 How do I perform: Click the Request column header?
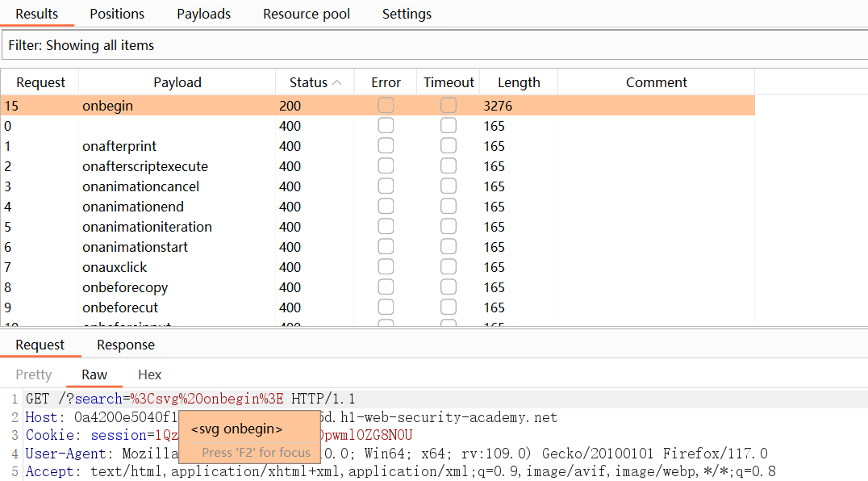tap(40, 82)
